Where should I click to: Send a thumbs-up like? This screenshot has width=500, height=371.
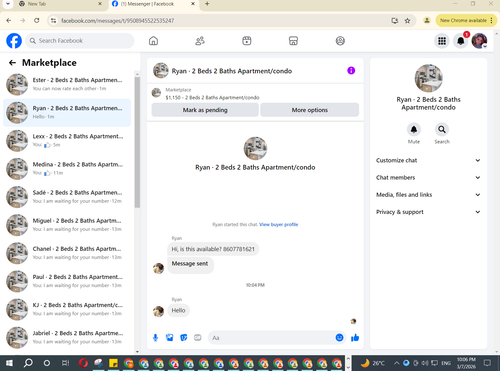point(355,338)
